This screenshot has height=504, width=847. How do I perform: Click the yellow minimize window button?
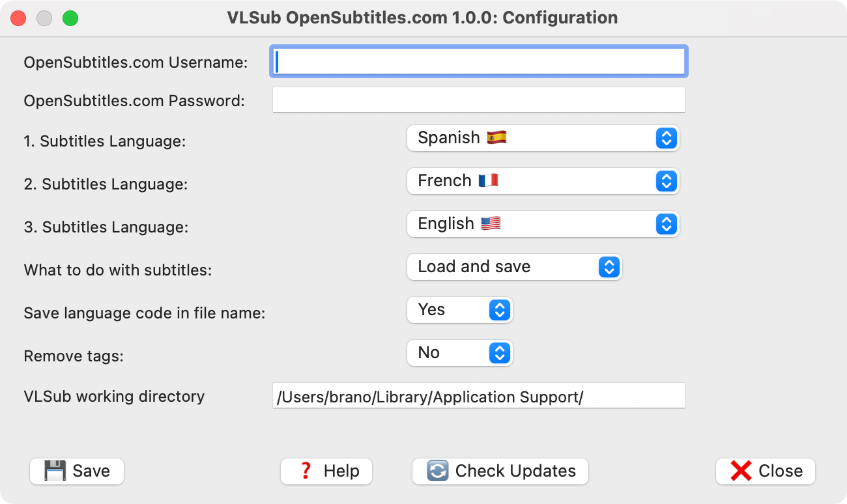tap(44, 18)
